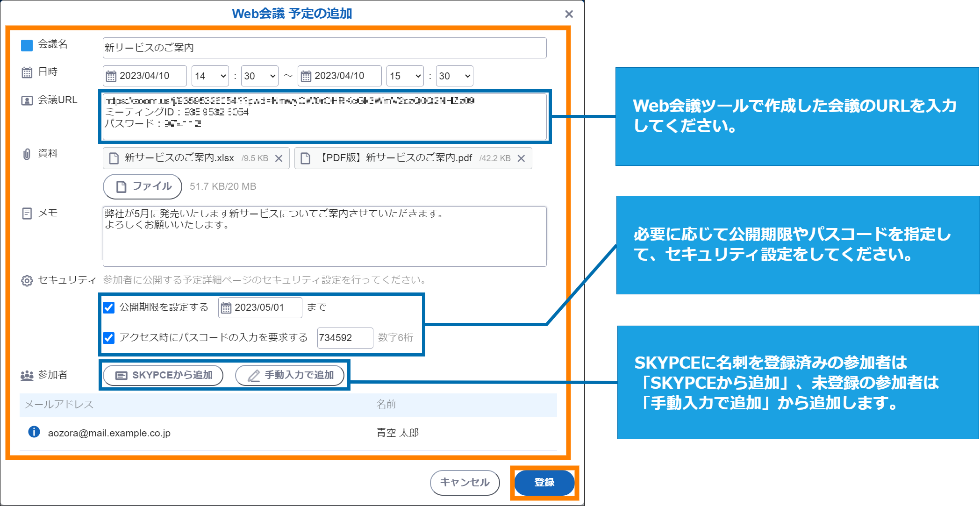
Task: Click the ファイル upload button
Action: coord(143,186)
